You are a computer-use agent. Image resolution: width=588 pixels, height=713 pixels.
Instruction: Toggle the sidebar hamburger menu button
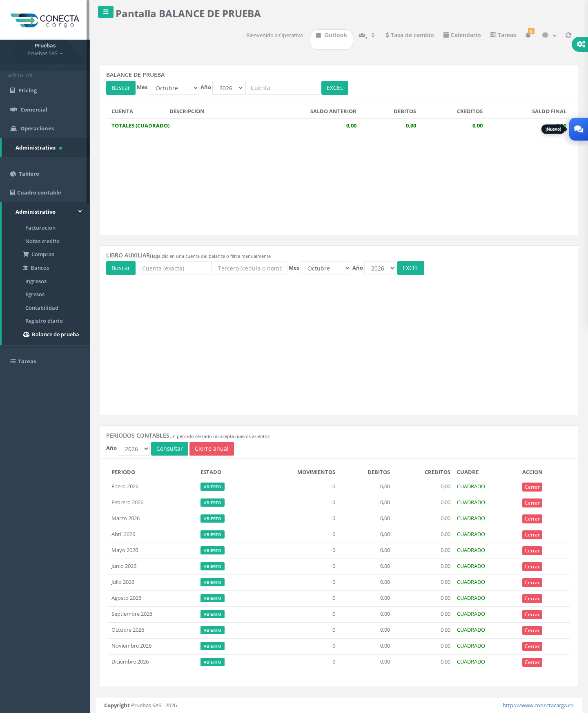coord(106,12)
